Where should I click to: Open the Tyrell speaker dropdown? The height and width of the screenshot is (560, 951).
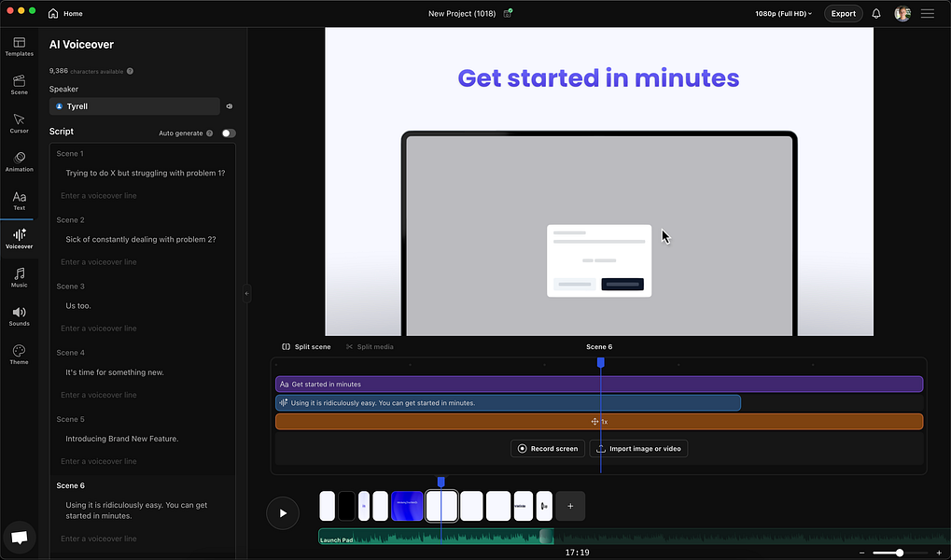134,106
